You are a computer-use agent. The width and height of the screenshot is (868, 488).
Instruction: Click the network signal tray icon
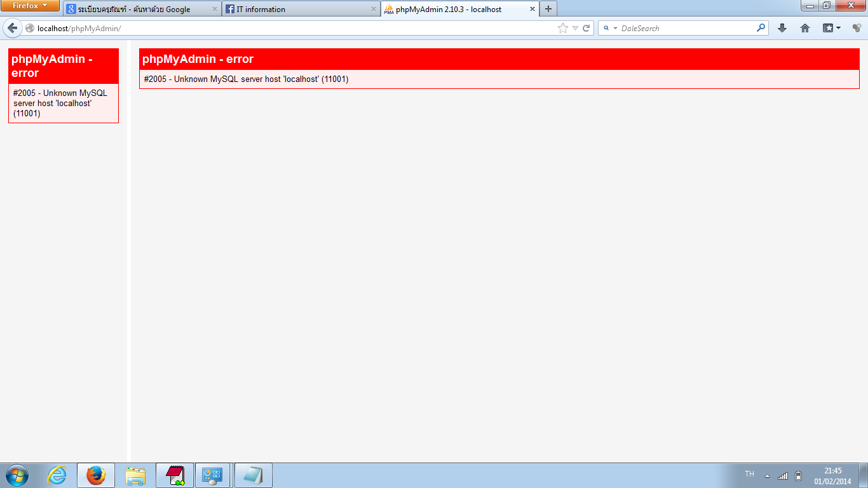783,476
